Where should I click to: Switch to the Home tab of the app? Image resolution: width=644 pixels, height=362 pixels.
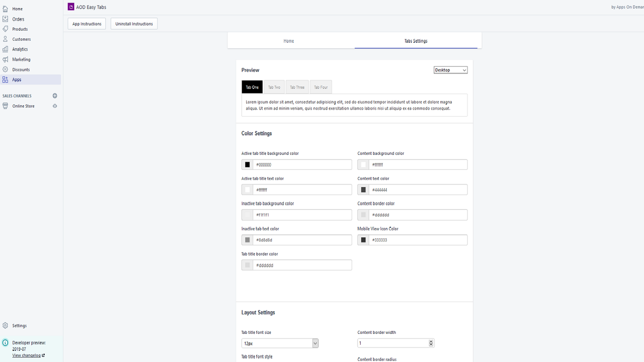(x=288, y=41)
